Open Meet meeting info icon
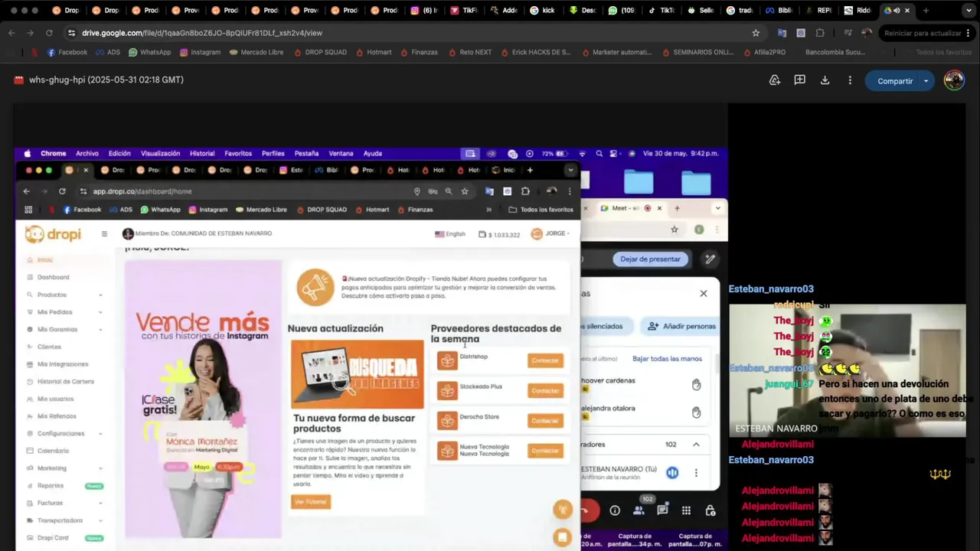The height and width of the screenshot is (551, 980). 615,510
